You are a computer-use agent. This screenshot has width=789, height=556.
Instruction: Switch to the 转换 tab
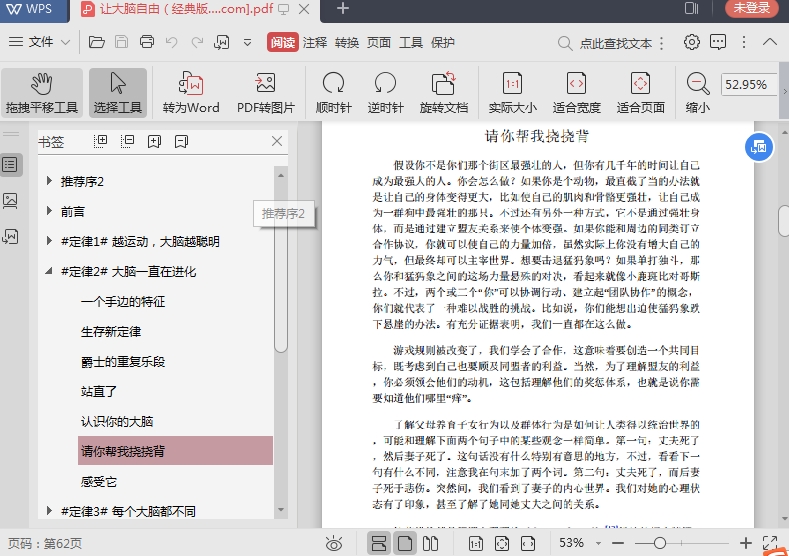click(x=347, y=42)
